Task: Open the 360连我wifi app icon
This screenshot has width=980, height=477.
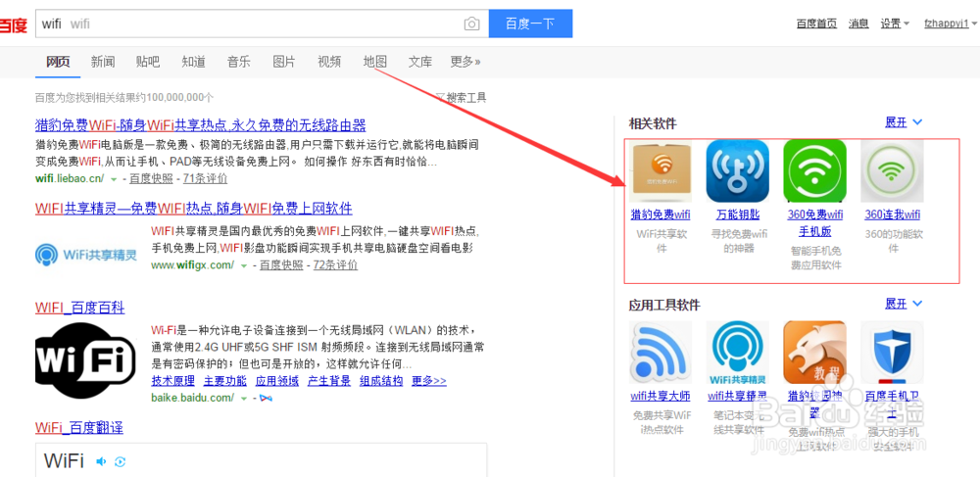Action: [892, 171]
